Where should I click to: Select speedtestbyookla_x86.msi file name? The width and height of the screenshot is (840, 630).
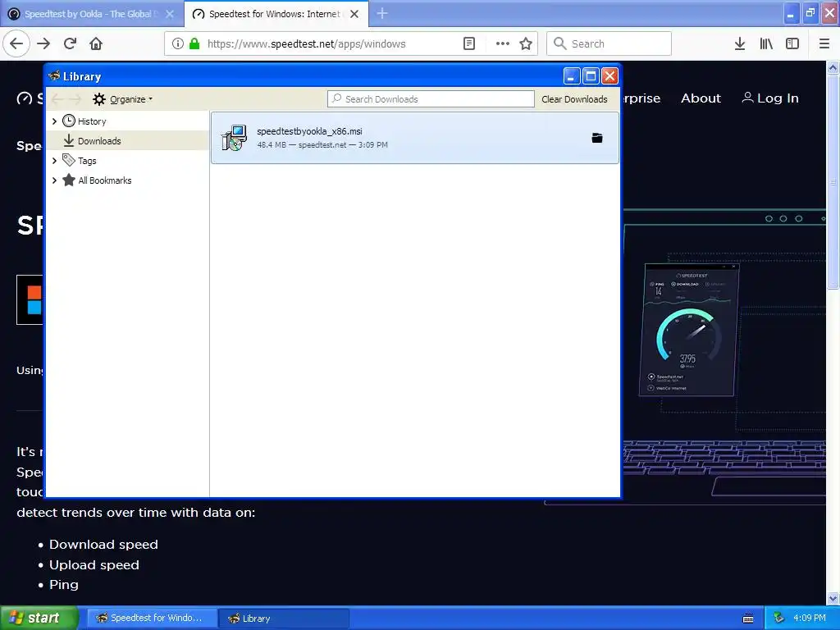tap(309, 130)
